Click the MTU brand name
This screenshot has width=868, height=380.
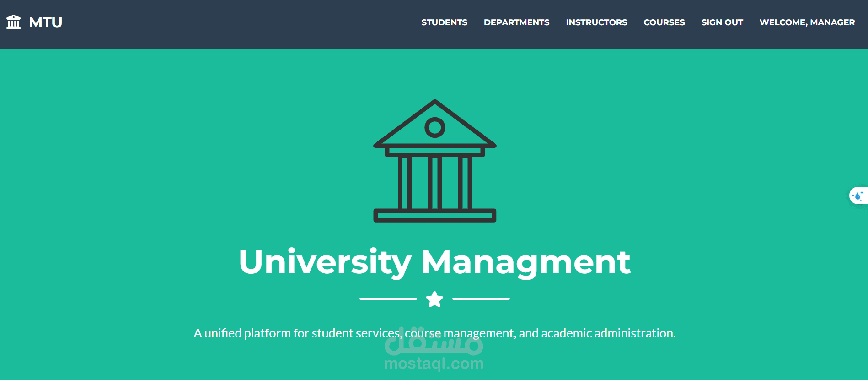46,22
